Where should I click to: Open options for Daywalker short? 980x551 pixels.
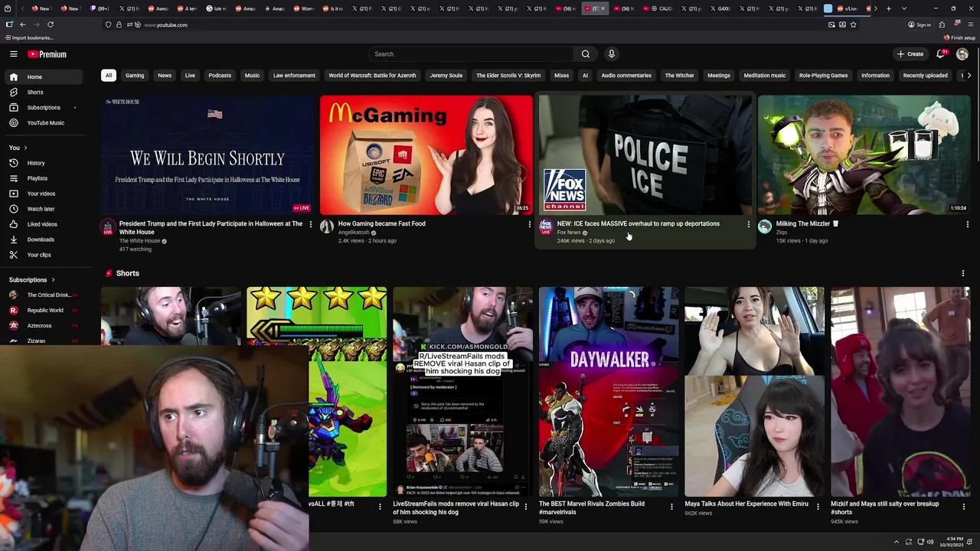(671, 507)
